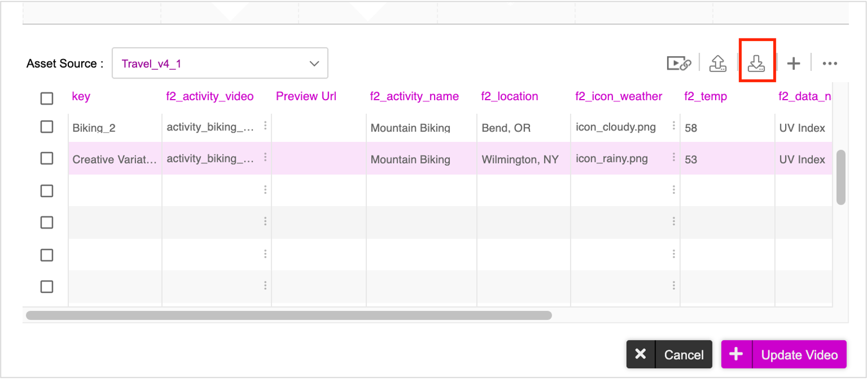Open the three-dot more options menu
The width and height of the screenshot is (868, 379).
(x=830, y=63)
